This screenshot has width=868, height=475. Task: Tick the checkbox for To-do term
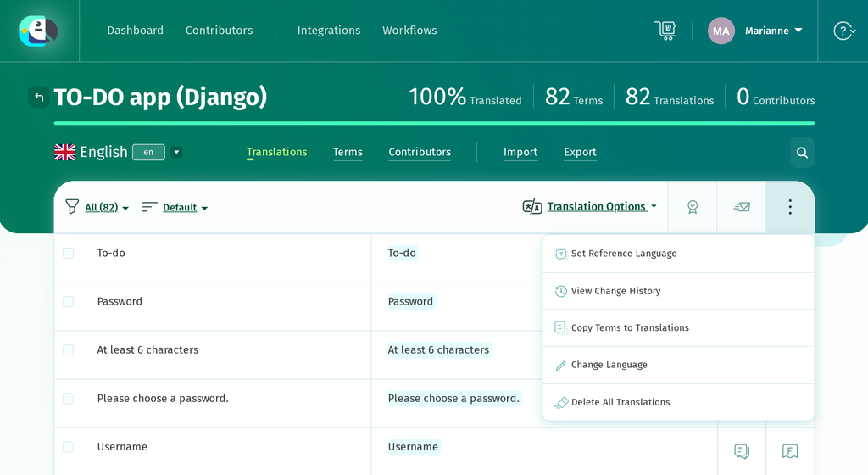[x=68, y=253]
